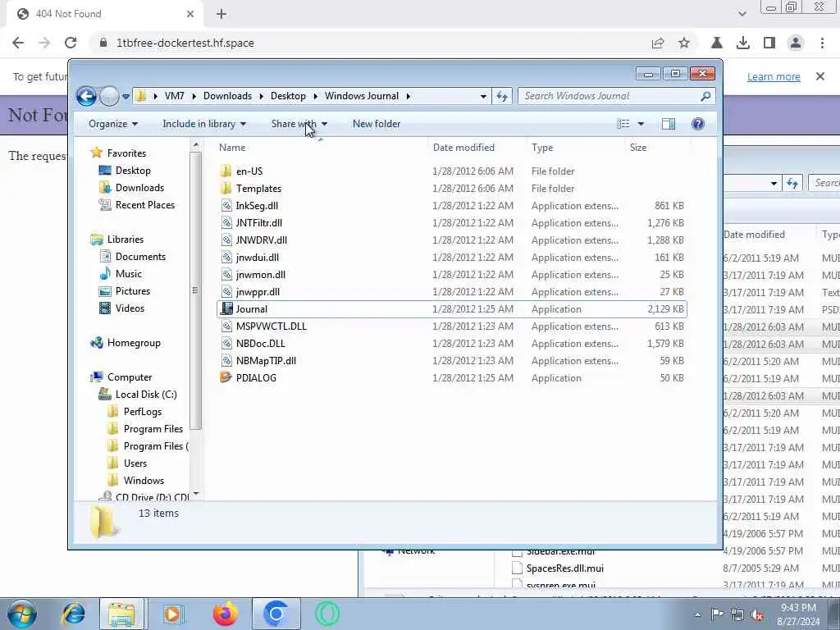
Task: Open the Windows folder in tree
Action: click(x=144, y=481)
